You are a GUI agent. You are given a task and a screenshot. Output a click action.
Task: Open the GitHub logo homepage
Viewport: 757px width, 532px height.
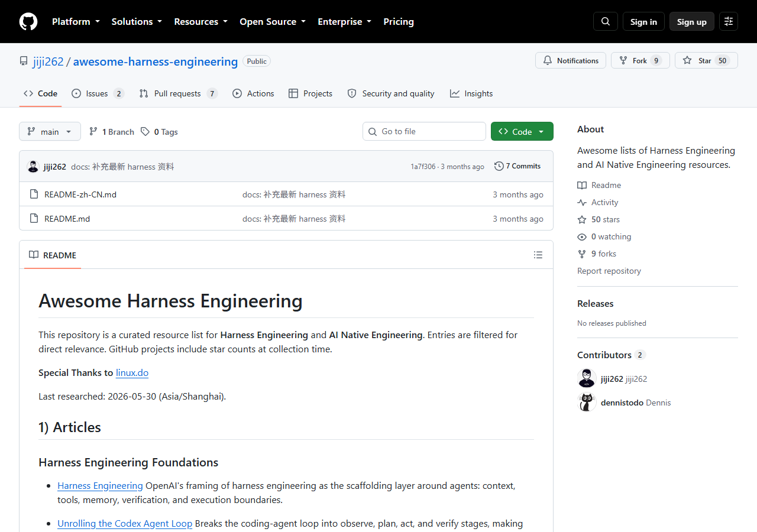point(28,22)
